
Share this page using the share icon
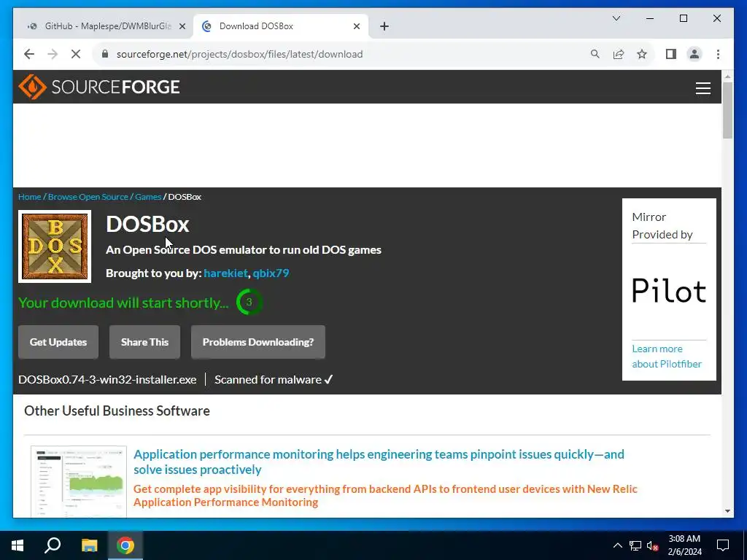pyautogui.click(x=619, y=54)
